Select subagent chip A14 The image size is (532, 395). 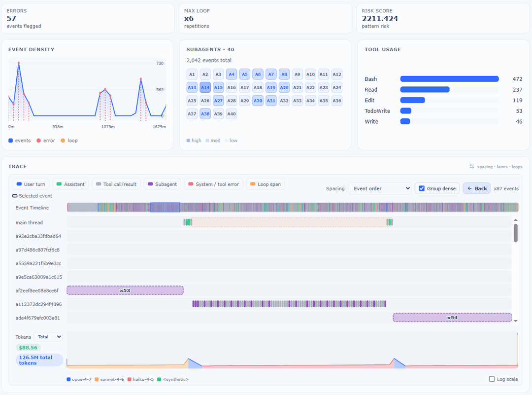[x=205, y=88]
